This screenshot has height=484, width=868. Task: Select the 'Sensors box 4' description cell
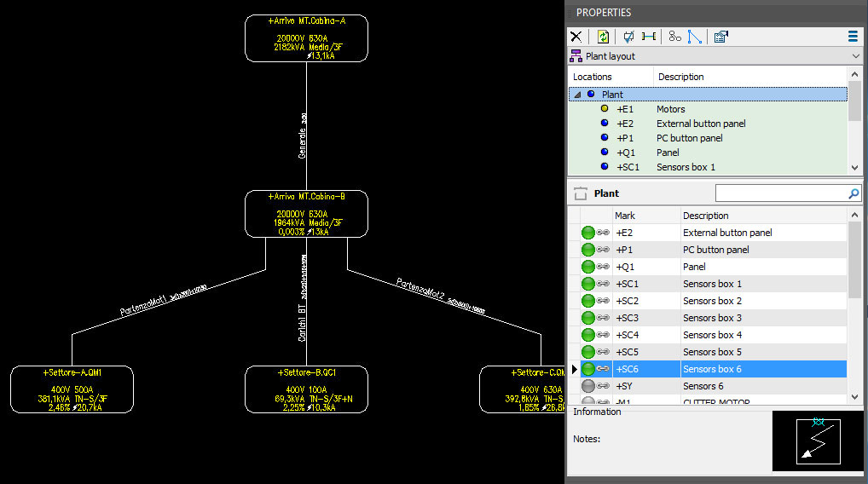(x=763, y=335)
